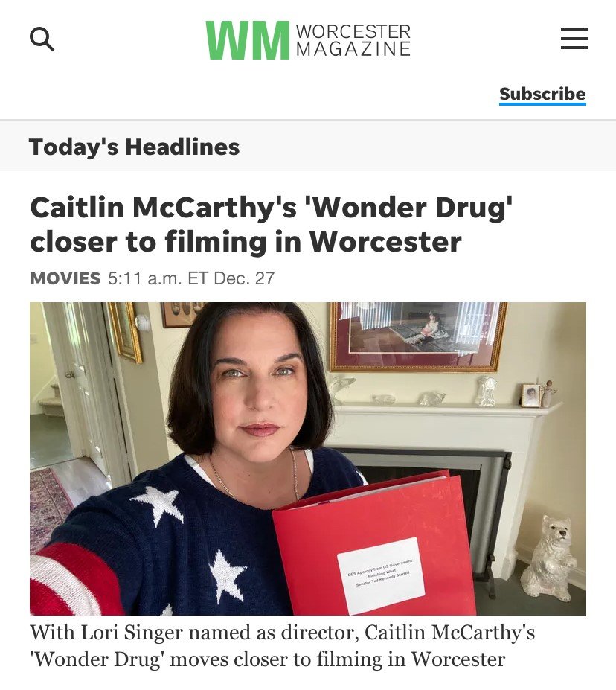Click the white dog figurine in the photo
The width and height of the screenshot is (616, 690).
(550, 558)
